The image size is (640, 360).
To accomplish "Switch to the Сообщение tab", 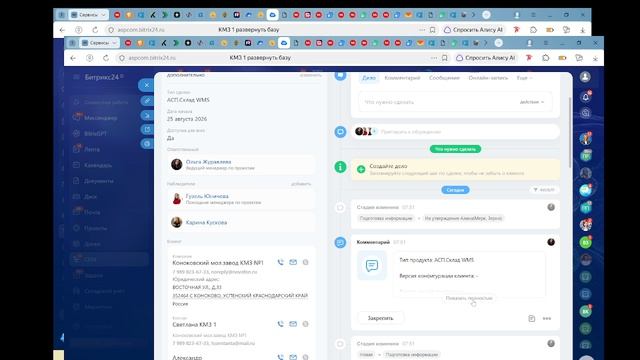I will [444, 78].
